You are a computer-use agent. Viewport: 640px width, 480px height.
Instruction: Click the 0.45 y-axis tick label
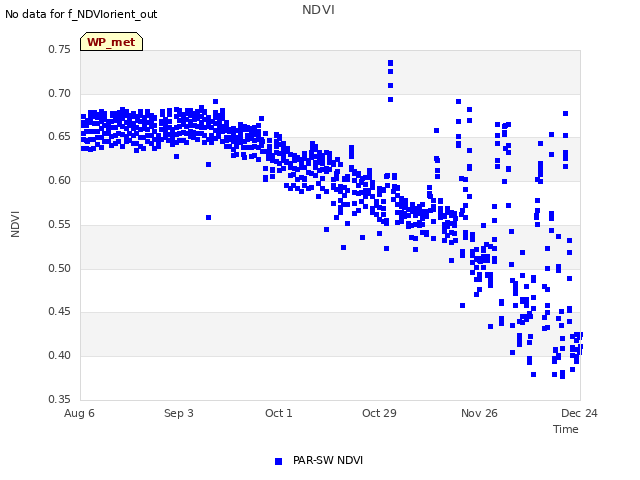pyautogui.click(x=60, y=311)
